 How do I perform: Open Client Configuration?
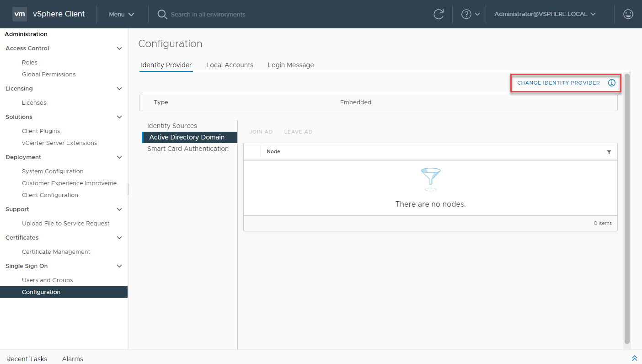click(50, 195)
